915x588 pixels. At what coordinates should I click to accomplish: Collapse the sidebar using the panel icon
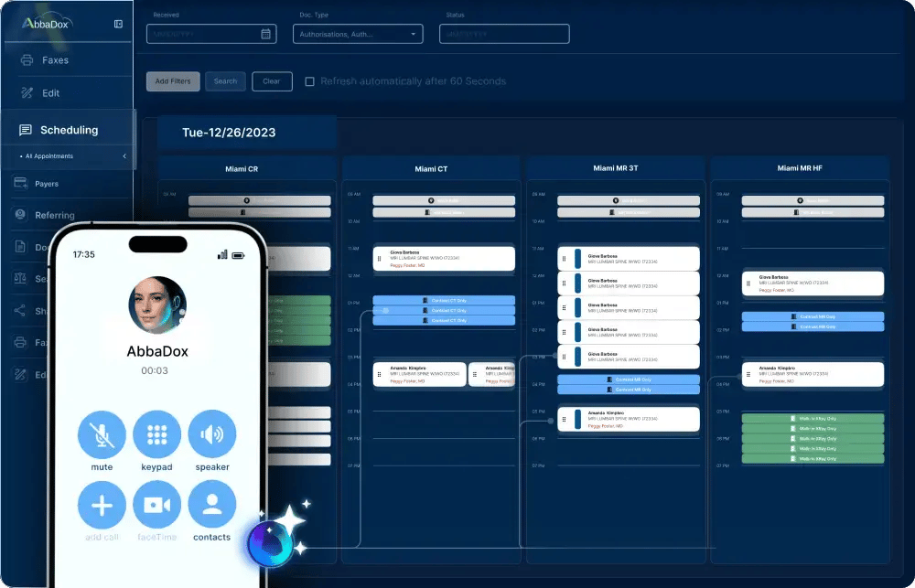pyautogui.click(x=119, y=25)
